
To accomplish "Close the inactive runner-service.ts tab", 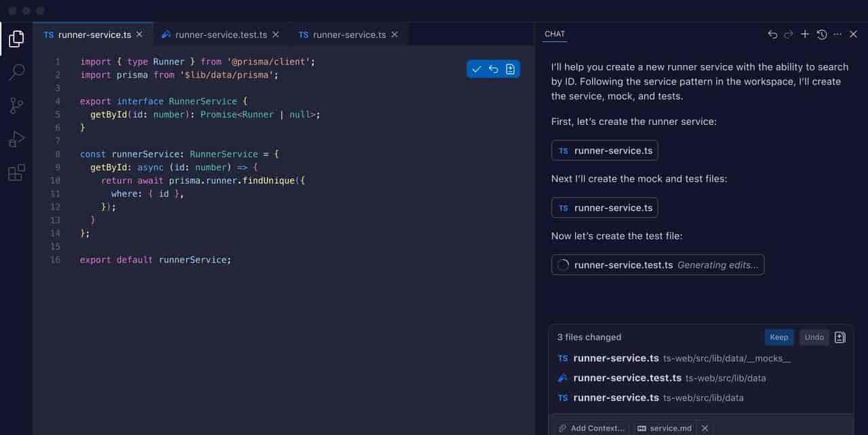I will [395, 35].
